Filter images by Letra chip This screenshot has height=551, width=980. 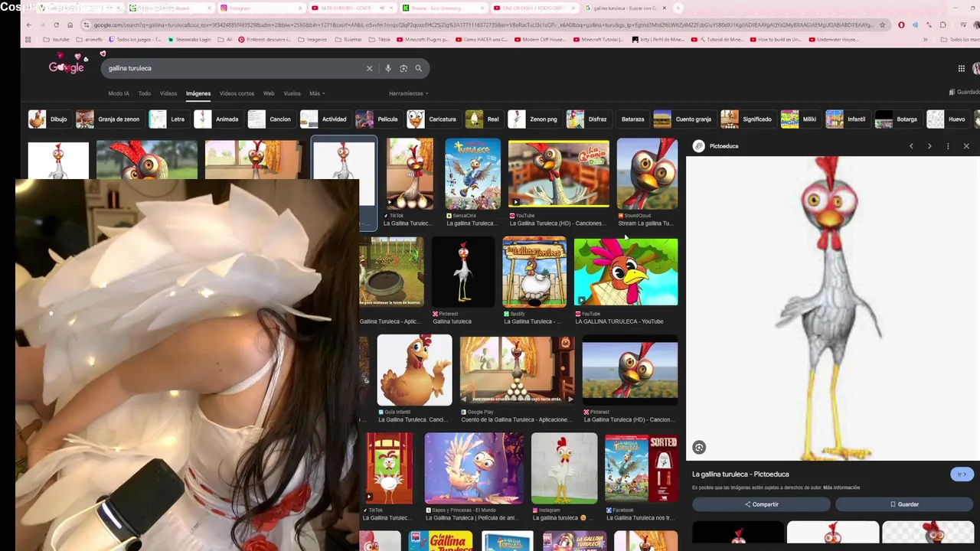168,119
